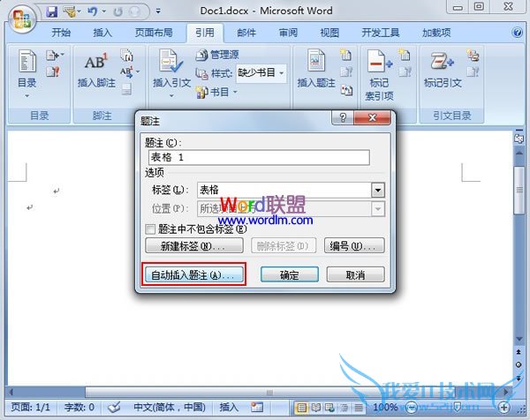Open the 加载项 ribbon tab
530x420 pixels.
436,33
